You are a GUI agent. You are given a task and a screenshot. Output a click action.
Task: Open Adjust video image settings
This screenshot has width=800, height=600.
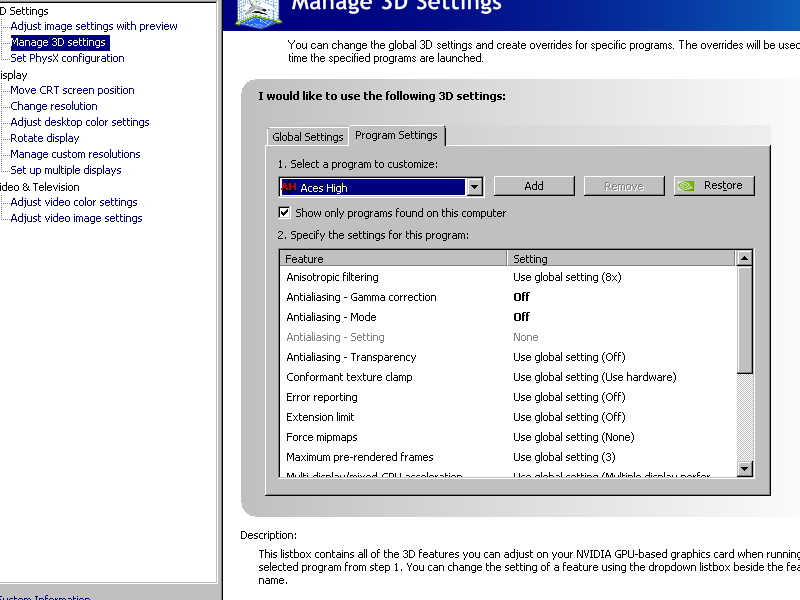coord(77,218)
